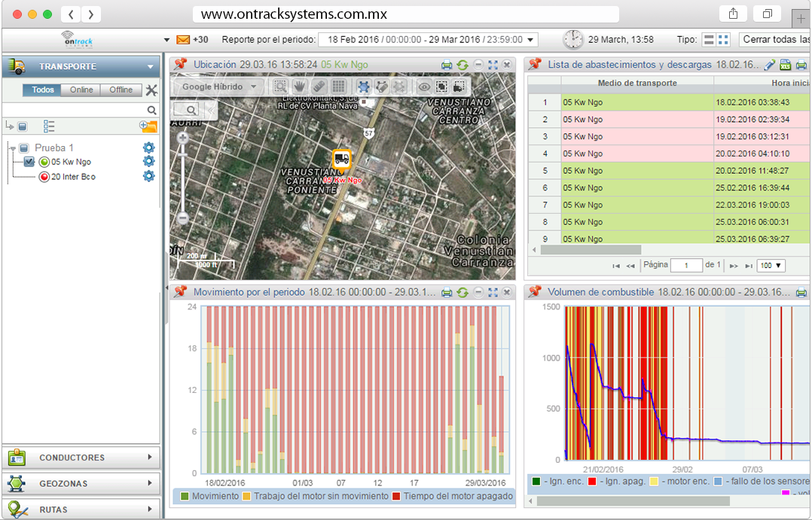This screenshot has width=812, height=520.
Task: Click the overlapping squares map tool
Action: pos(441,87)
